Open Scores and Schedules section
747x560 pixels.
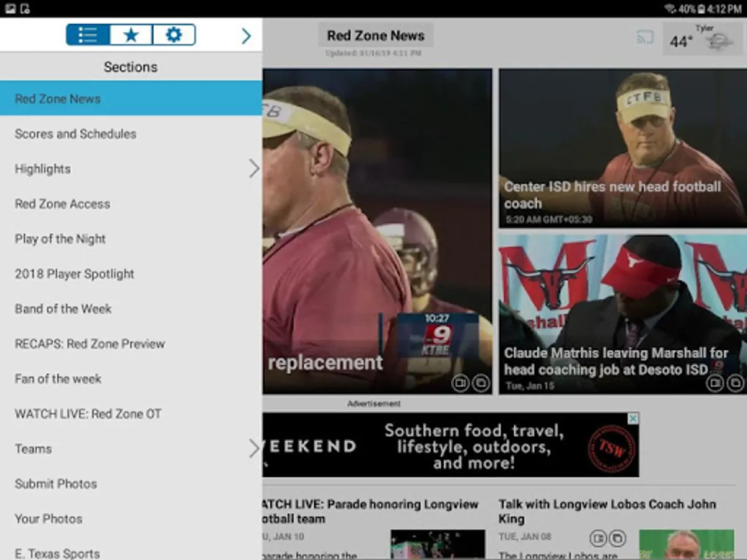(131, 134)
